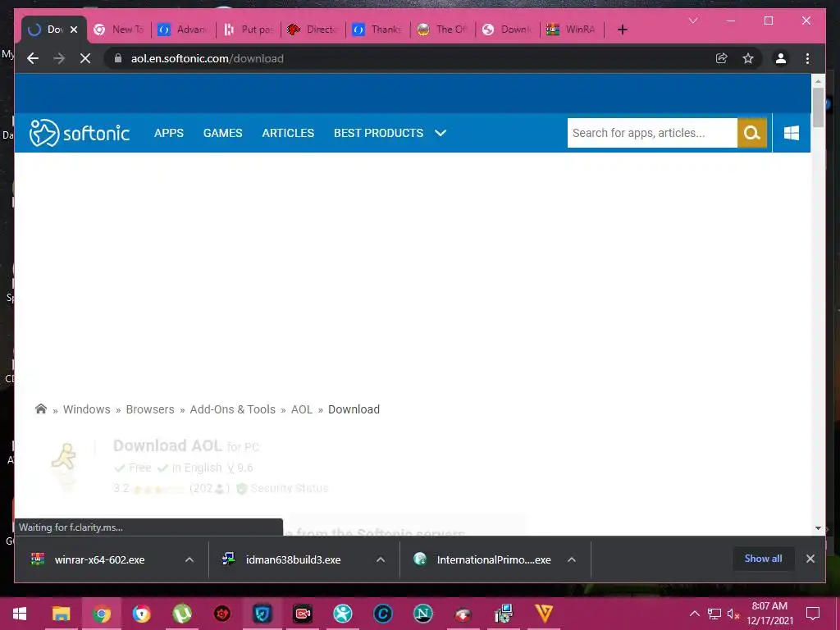840x630 pixels.
Task: Click the scrollbar down arrow
Action: point(818,528)
